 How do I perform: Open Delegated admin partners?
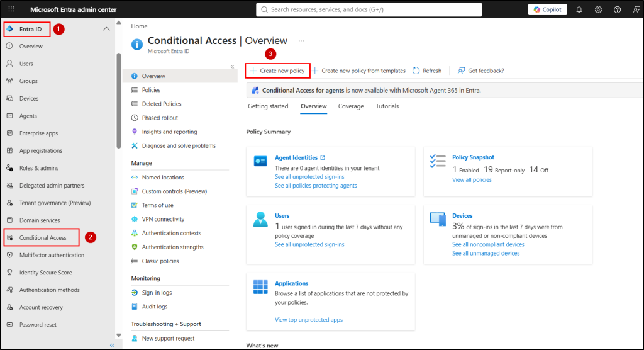tap(52, 186)
